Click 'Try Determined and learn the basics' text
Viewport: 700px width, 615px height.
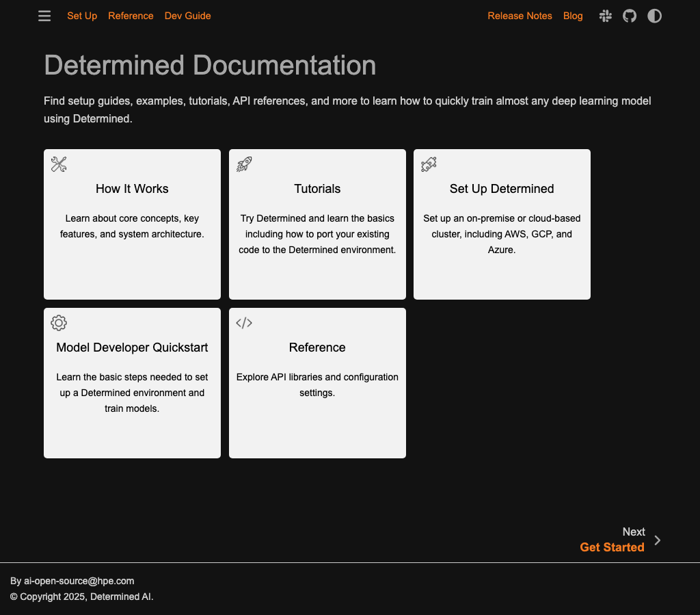317,234
